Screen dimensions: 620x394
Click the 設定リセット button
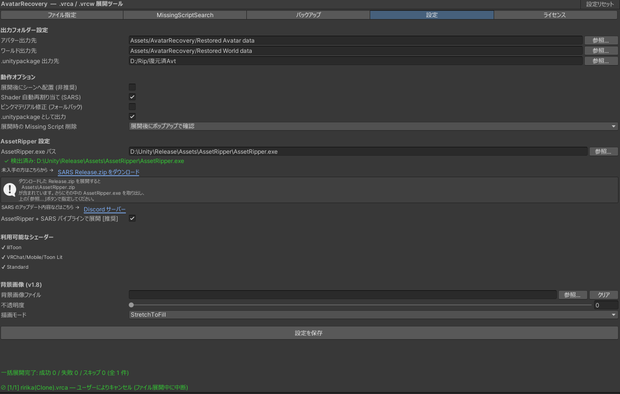[599, 4]
